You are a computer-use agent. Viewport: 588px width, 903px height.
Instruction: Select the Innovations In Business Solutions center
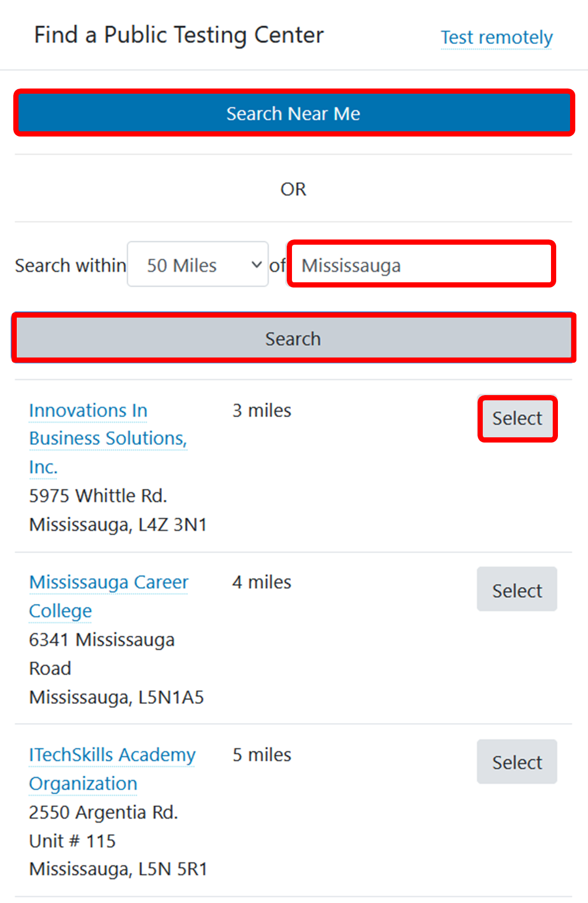pyautogui.click(x=517, y=418)
